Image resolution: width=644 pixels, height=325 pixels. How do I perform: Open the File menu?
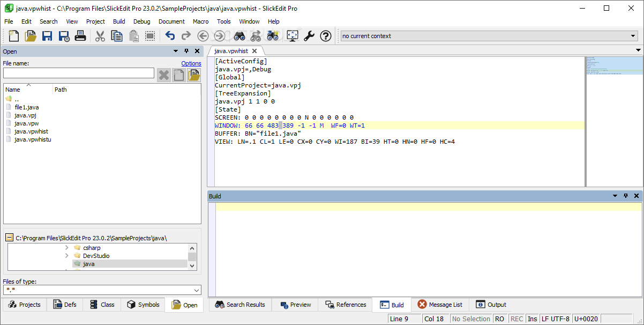tap(9, 21)
